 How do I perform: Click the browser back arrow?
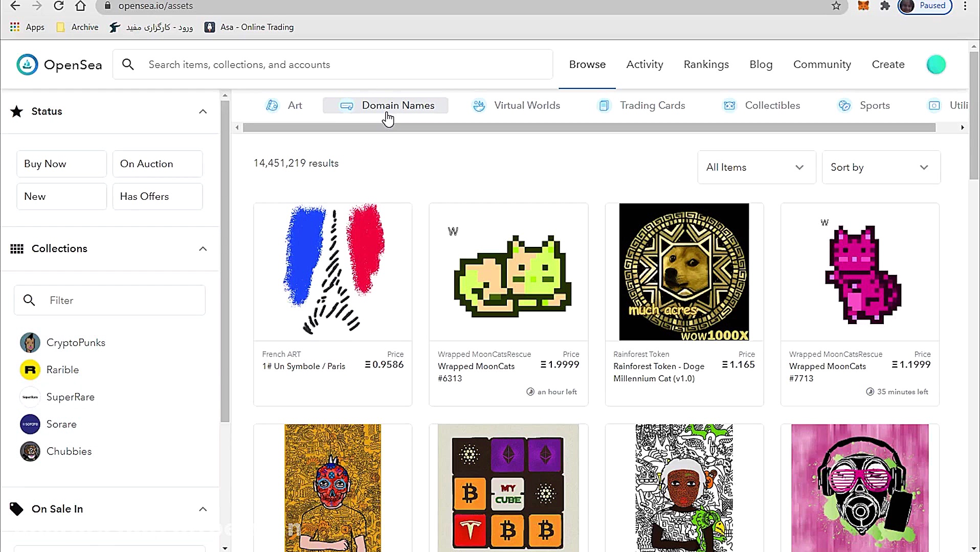(x=15, y=6)
